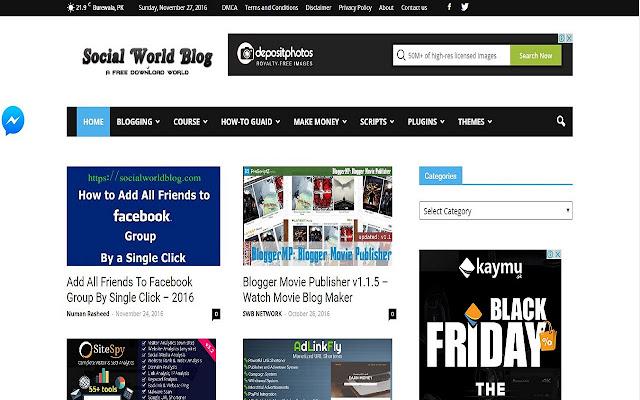The image size is (640, 400).
Task: Click the 'November 24, 2016' post date
Action: click(139, 313)
